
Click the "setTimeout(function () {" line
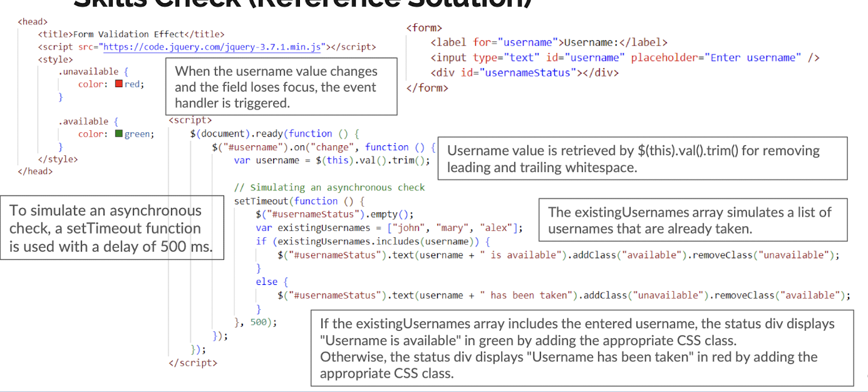click(x=299, y=201)
